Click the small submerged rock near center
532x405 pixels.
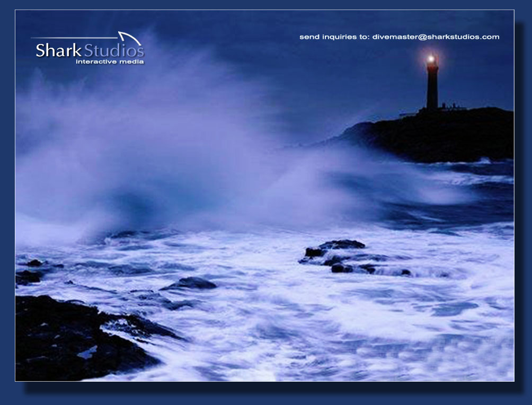point(191,284)
